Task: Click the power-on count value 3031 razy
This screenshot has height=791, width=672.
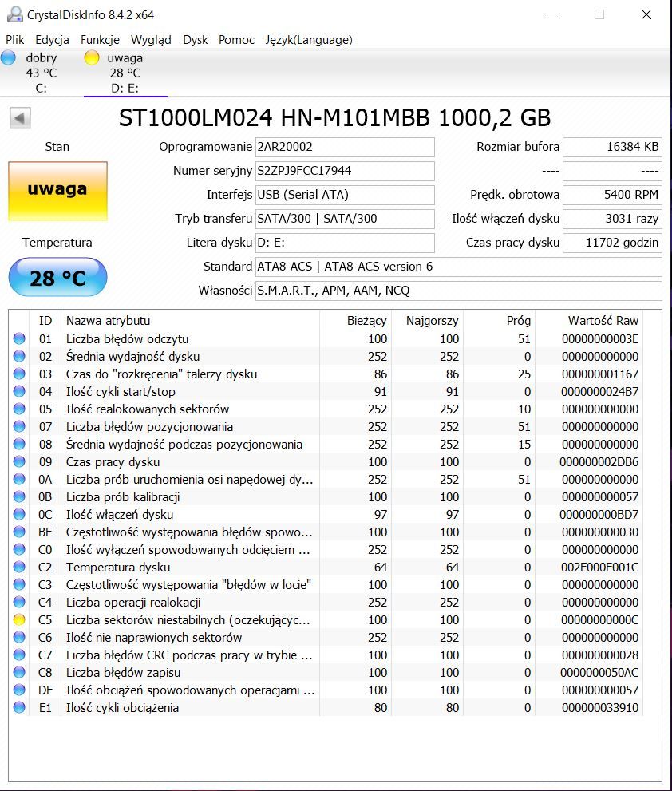Action: point(612,219)
